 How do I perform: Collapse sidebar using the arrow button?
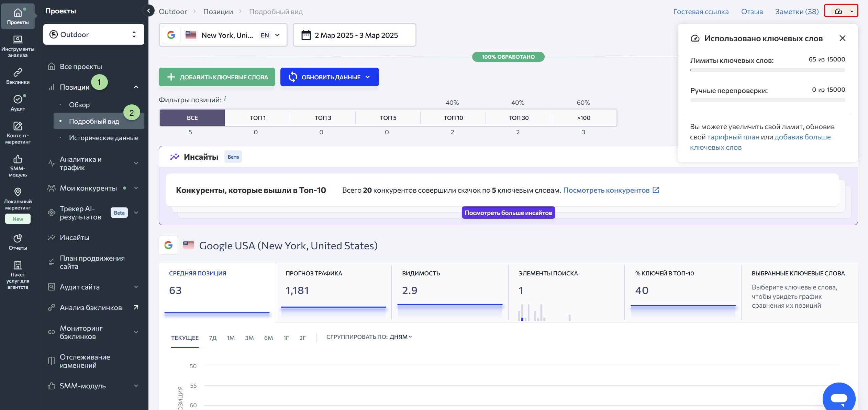click(x=148, y=11)
